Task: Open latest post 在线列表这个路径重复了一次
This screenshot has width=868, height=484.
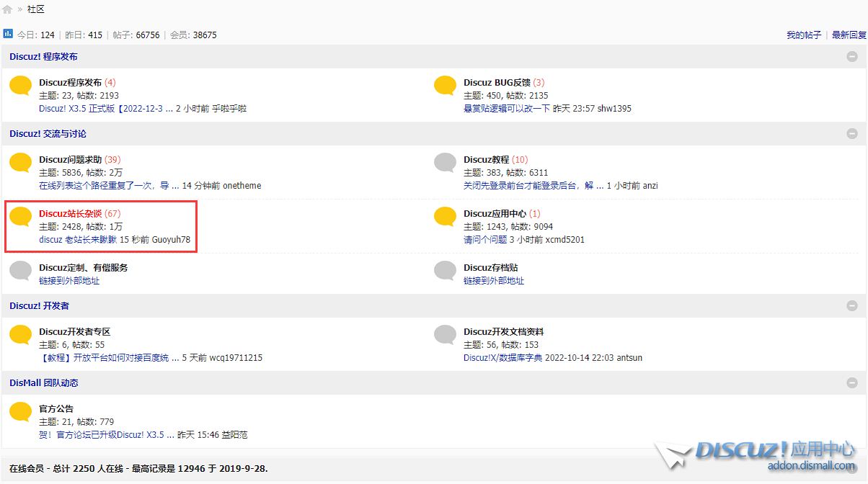Action: [110, 186]
